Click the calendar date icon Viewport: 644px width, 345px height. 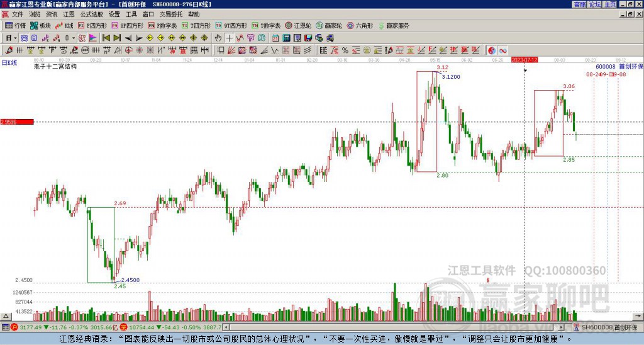pyautogui.click(x=275, y=38)
